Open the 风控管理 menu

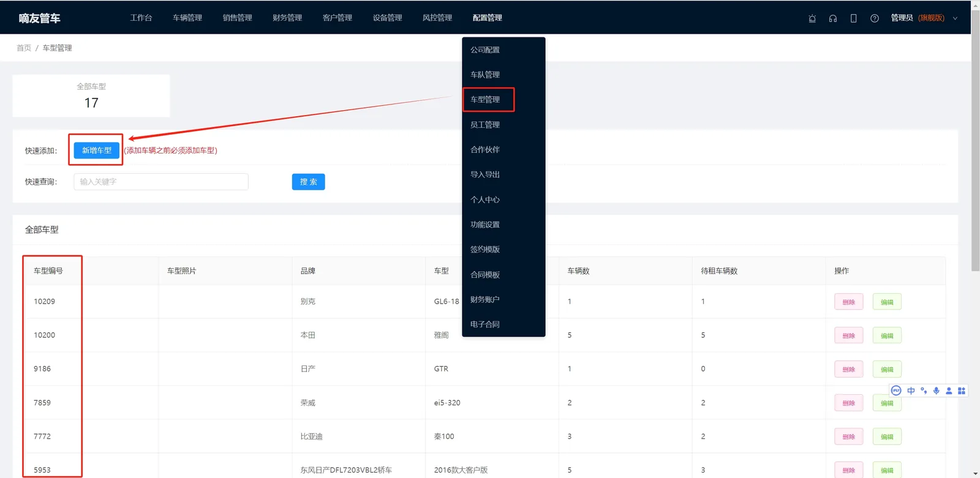[x=437, y=18]
